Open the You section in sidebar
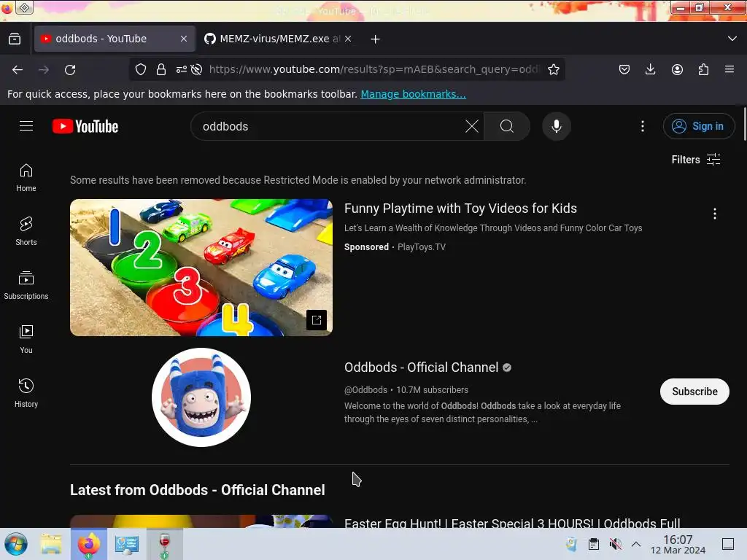 pyautogui.click(x=26, y=339)
